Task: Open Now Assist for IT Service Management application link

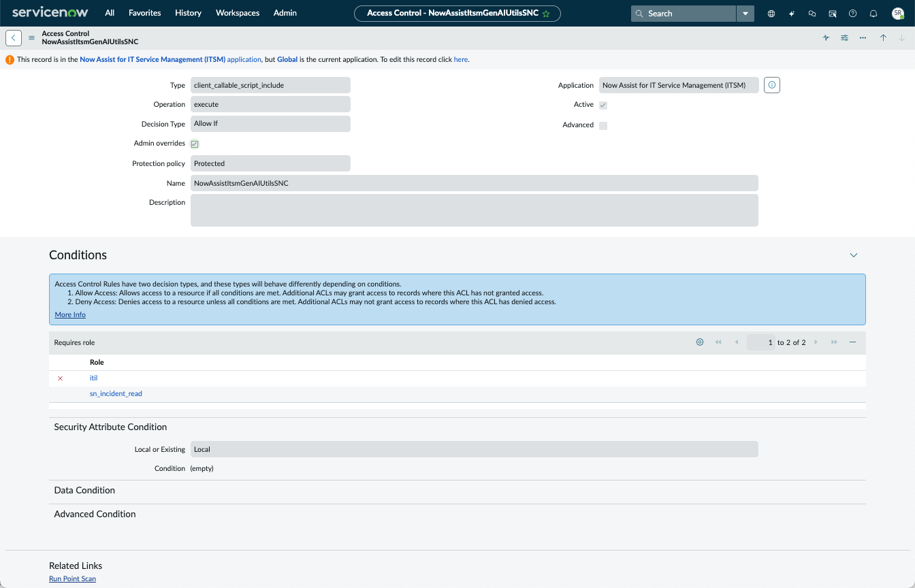Action: 171,60
